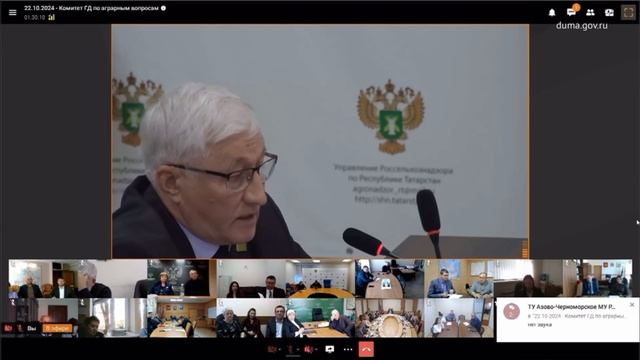
Task: Select thumbnail of large round conference table
Action: point(390,318)
